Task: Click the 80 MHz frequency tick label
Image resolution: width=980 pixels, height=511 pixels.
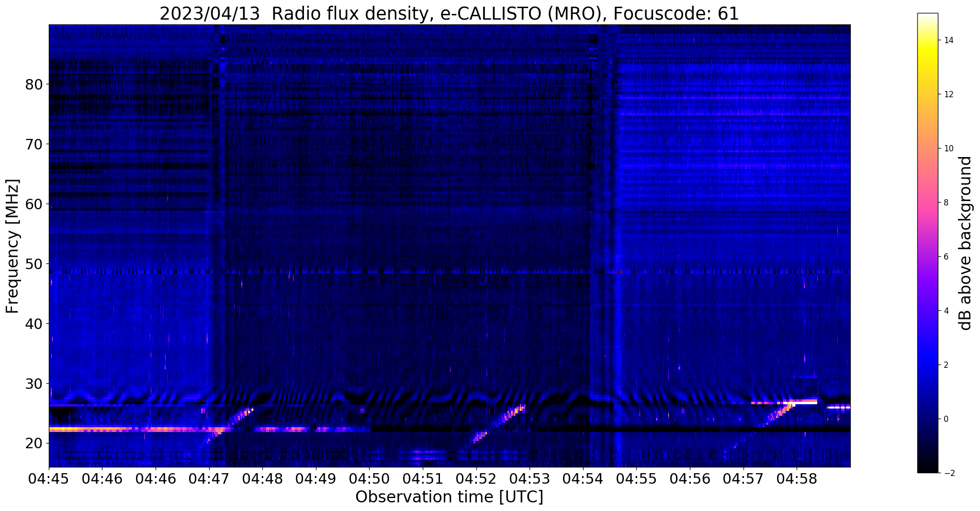Action: pos(34,84)
